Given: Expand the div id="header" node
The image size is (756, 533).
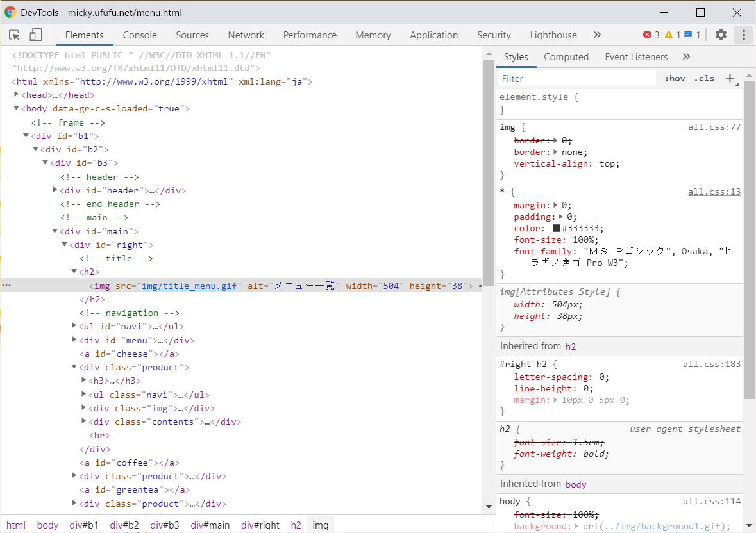Looking at the screenshot, I should pyautogui.click(x=55, y=190).
